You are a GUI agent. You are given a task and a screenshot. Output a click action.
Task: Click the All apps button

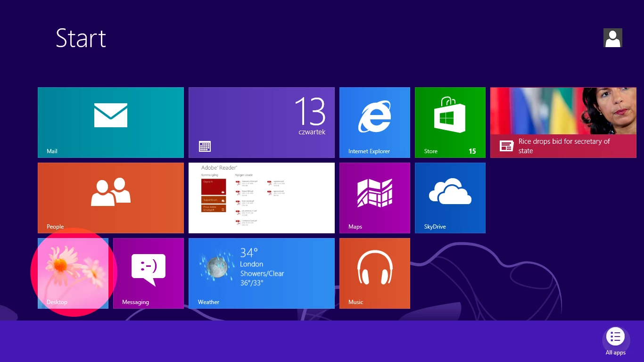pyautogui.click(x=616, y=341)
